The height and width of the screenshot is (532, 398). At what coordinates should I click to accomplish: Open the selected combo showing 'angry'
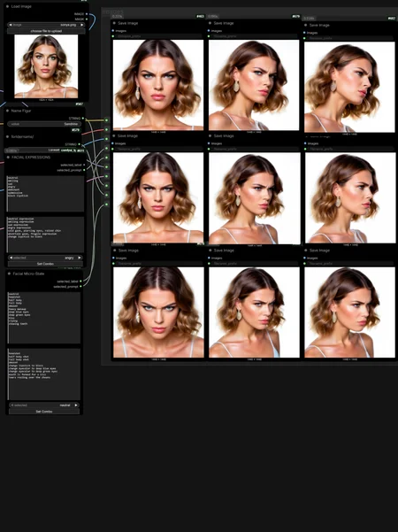(x=45, y=258)
